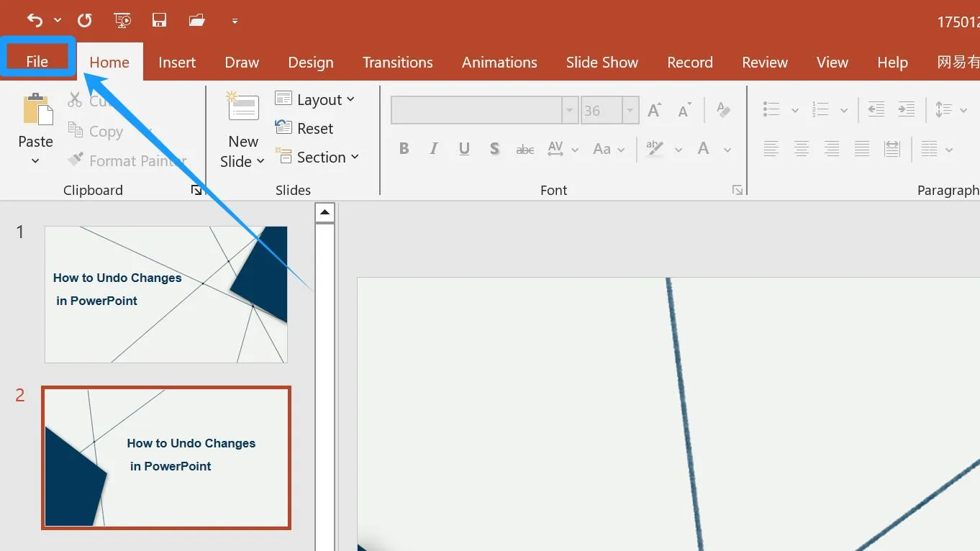Switch to the Transitions tab
980x551 pixels.
pyautogui.click(x=397, y=63)
